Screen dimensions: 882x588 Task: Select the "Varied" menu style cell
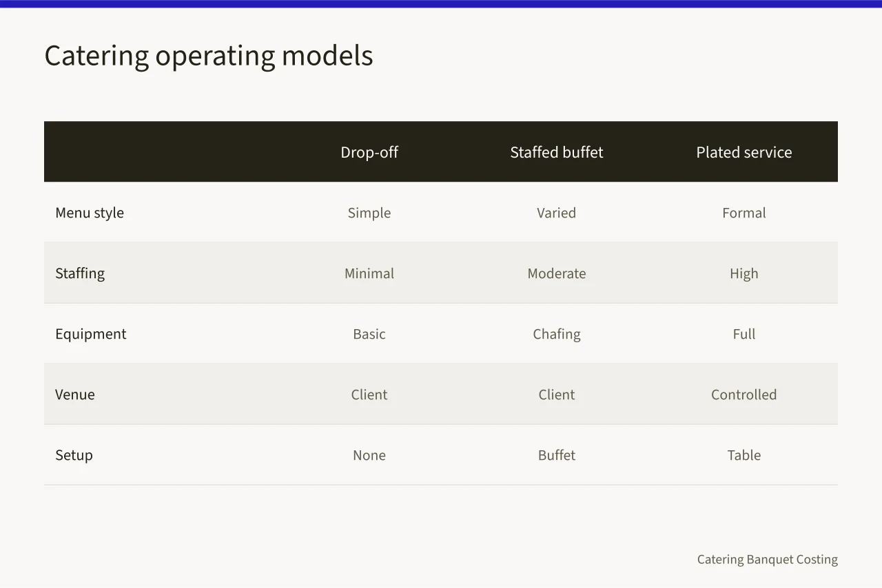click(x=557, y=213)
